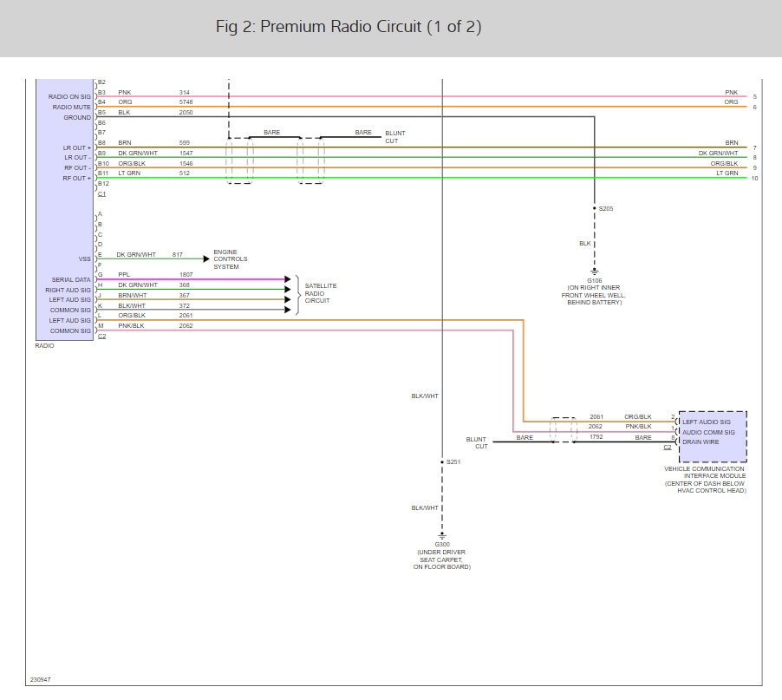Click circuit number '1547'
This screenshot has height=700, width=782.
[x=186, y=154]
